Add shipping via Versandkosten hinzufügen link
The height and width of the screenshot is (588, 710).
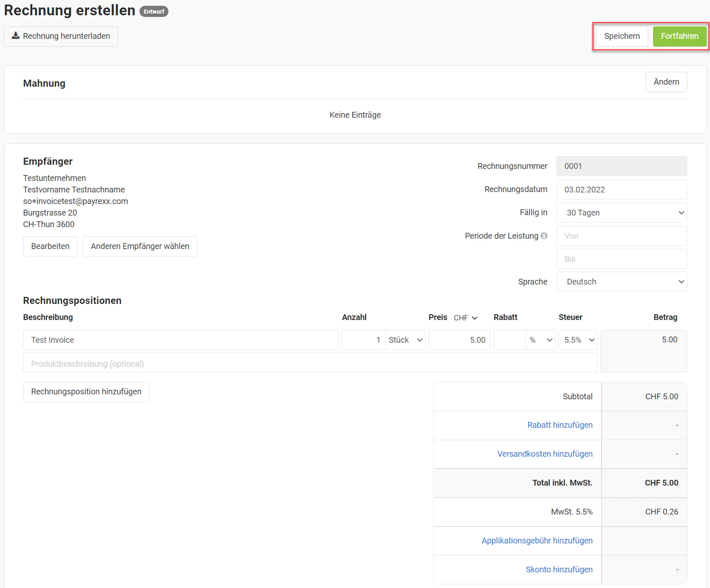click(x=544, y=454)
